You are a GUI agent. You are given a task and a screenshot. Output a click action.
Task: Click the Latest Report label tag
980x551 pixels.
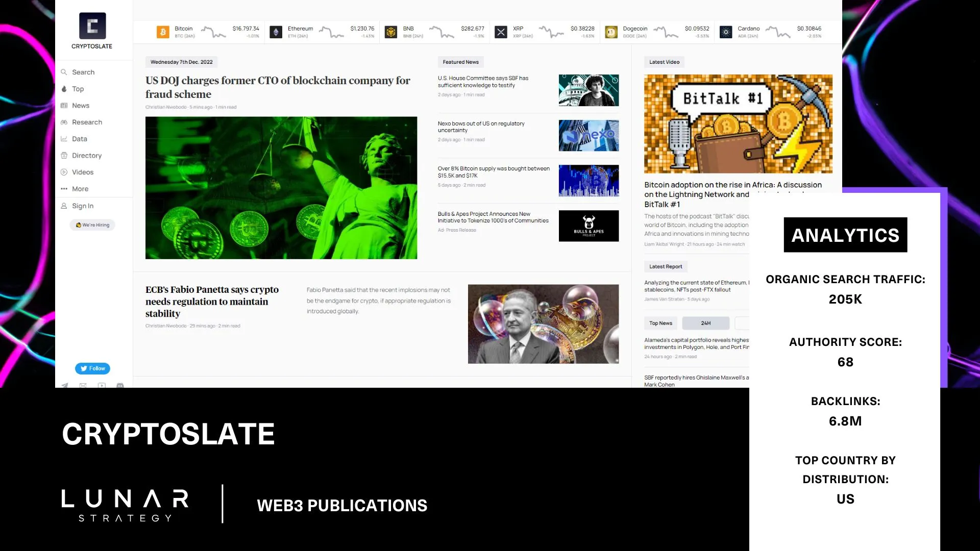666,266
